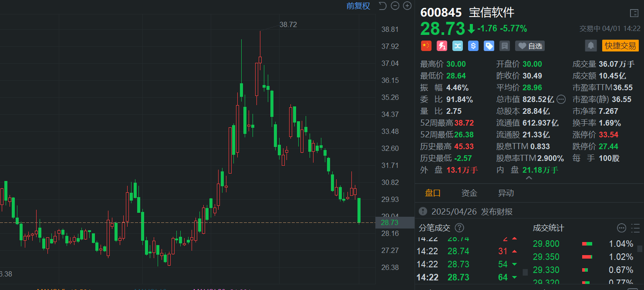644x290 pixels.
Task: Open 成交统计 more options (ellipsis)
Action: click(621, 228)
